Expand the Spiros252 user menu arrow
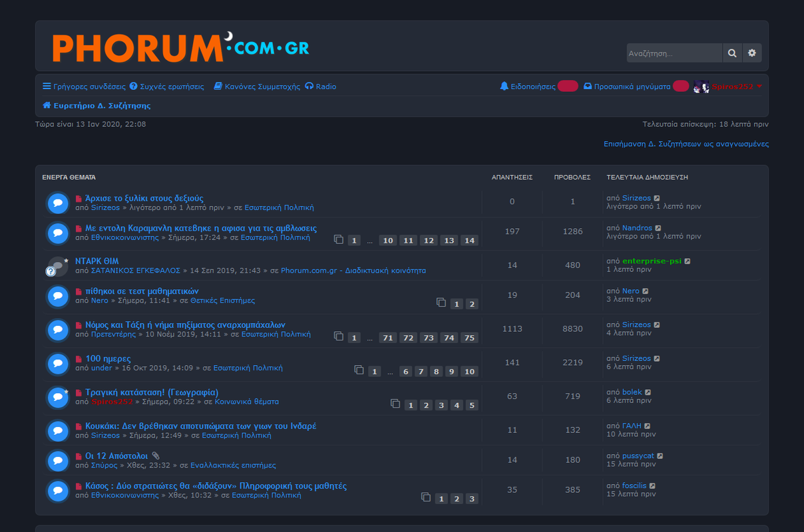This screenshot has height=532, width=804. [x=759, y=86]
